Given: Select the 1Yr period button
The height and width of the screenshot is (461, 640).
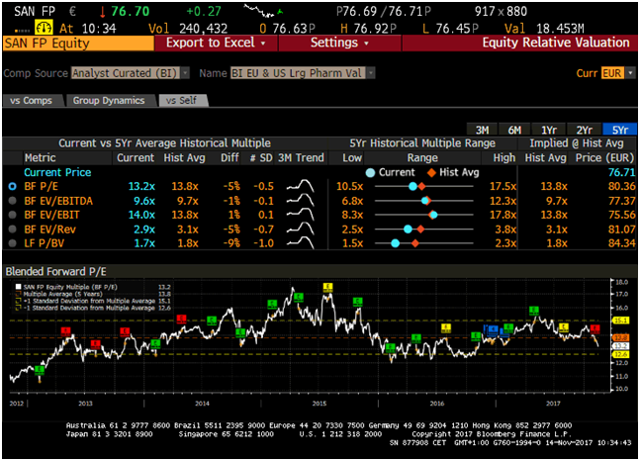Looking at the screenshot, I should [549, 130].
